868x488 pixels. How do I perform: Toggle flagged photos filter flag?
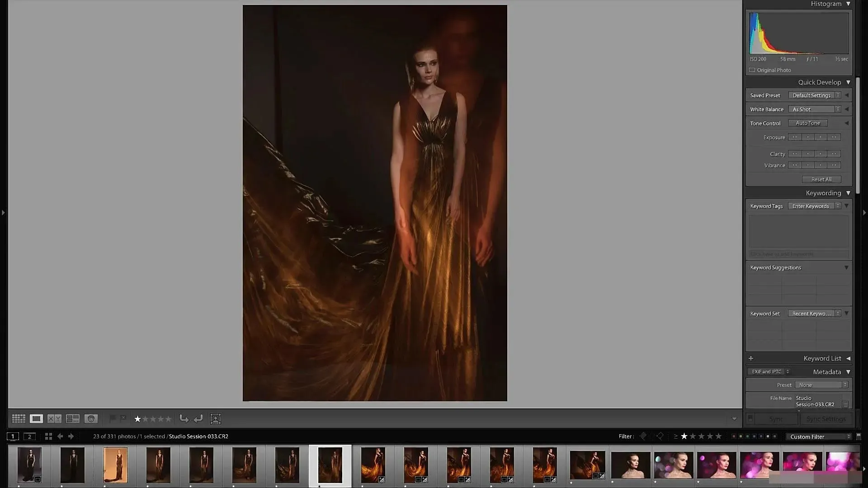[643, 436]
